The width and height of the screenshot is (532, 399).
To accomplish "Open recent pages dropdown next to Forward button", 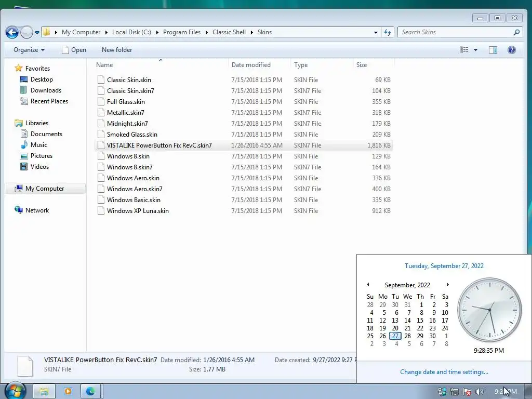I will [x=37, y=33].
